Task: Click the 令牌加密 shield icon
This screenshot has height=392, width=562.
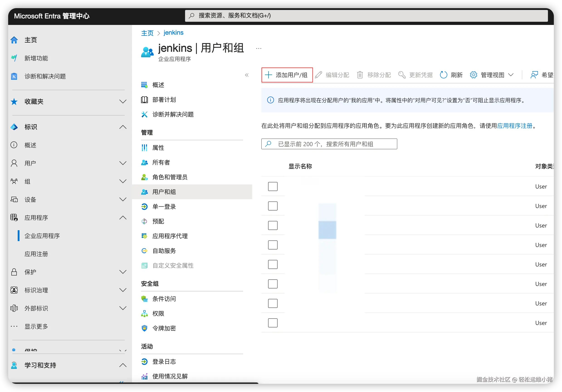Action: point(144,328)
